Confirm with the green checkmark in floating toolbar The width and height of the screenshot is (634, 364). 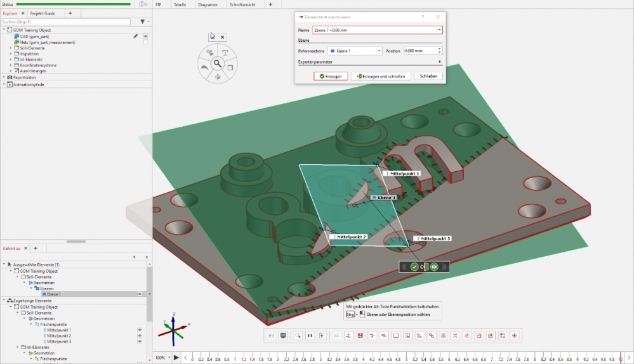coord(414,267)
